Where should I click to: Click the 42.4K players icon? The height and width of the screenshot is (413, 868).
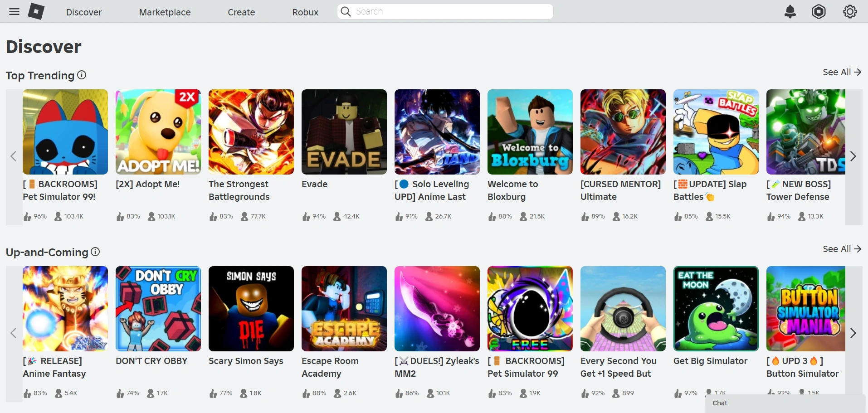337,217
